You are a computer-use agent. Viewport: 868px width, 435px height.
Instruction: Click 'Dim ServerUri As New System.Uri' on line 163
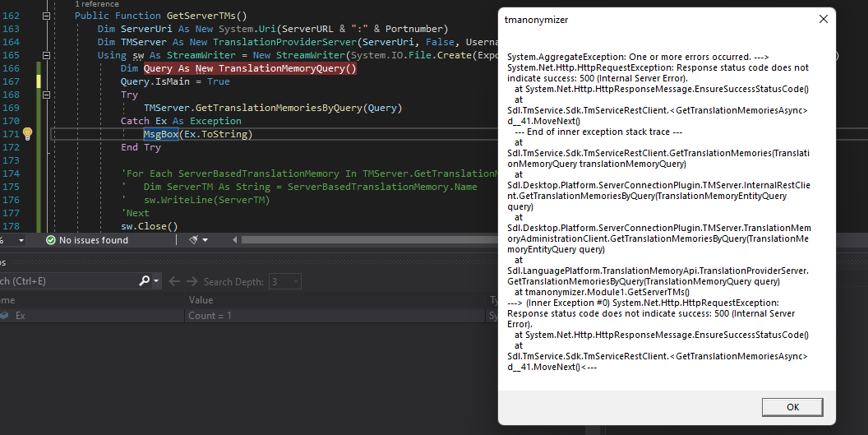point(187,29)
